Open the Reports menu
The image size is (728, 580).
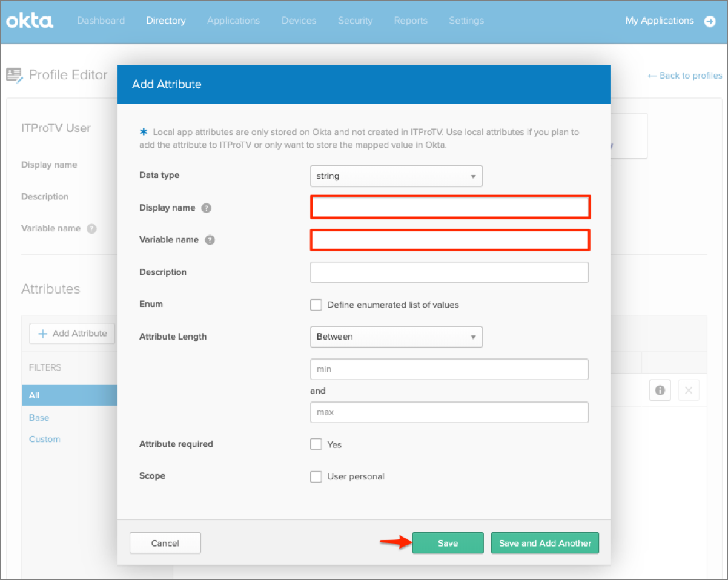tap(411, 21)
